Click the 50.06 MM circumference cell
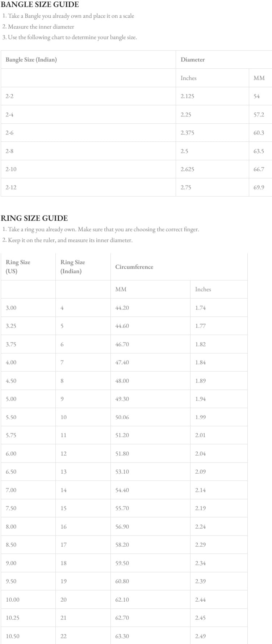Image resolution: width=272 pixels, height=644 pixels. pos(122,417)
